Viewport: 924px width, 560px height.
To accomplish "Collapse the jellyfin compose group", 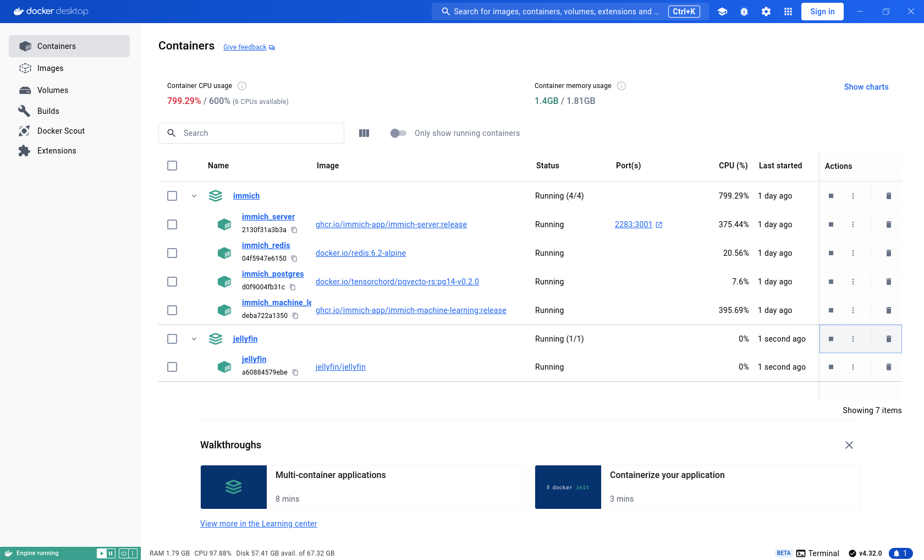I will coord(194,339).
